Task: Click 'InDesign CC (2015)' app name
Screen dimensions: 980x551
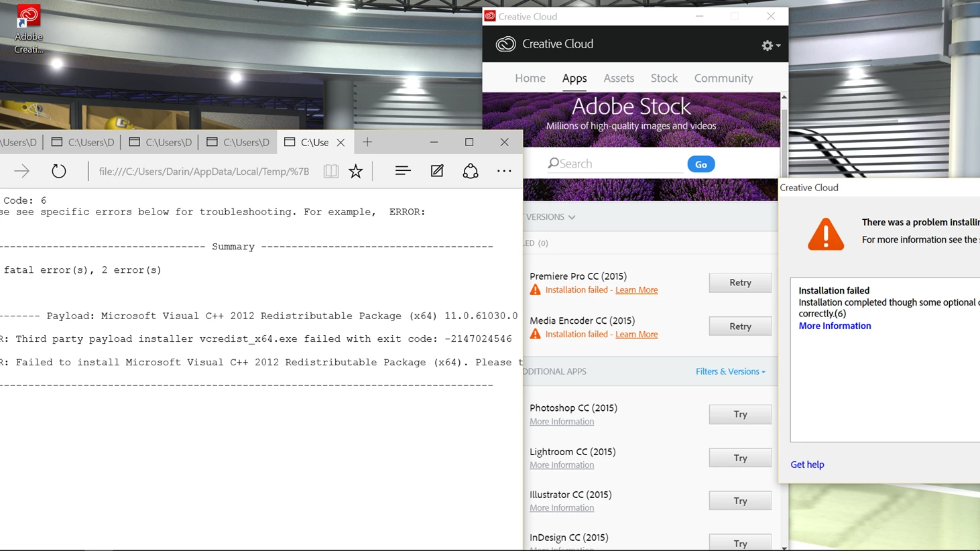Action: coord(569,538)
